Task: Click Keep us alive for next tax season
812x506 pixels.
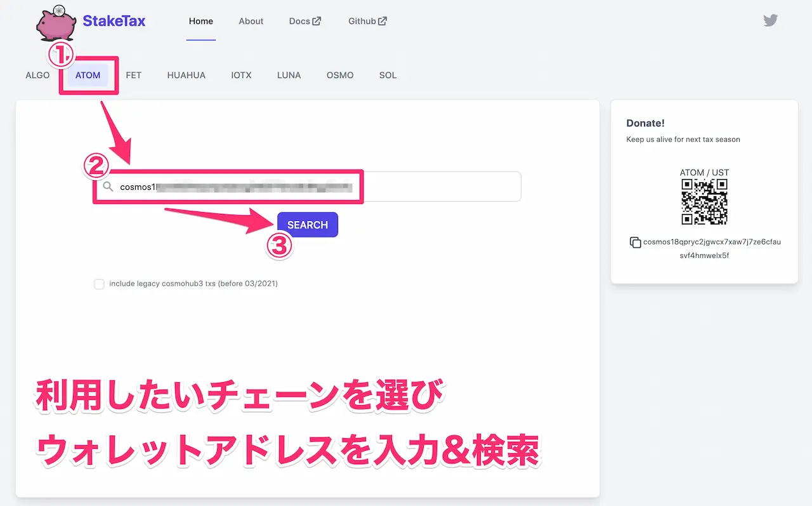Action: pyautogui.click(x=683, y=140)
